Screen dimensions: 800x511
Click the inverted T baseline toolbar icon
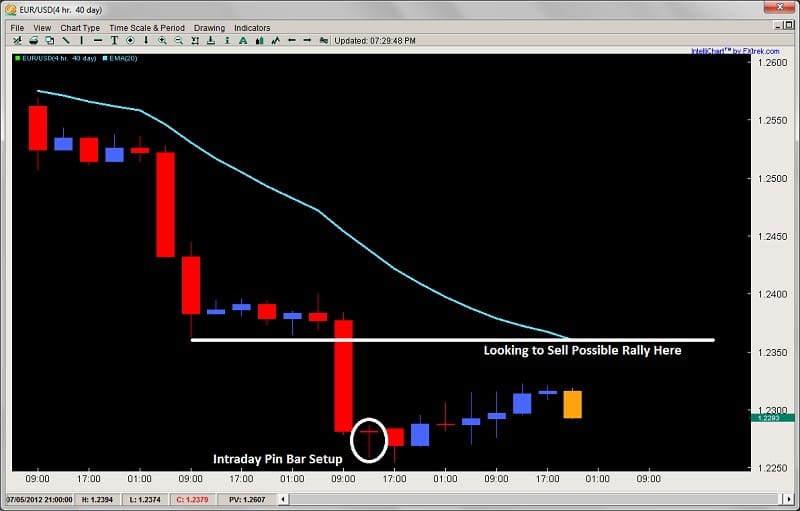[211, 40]
